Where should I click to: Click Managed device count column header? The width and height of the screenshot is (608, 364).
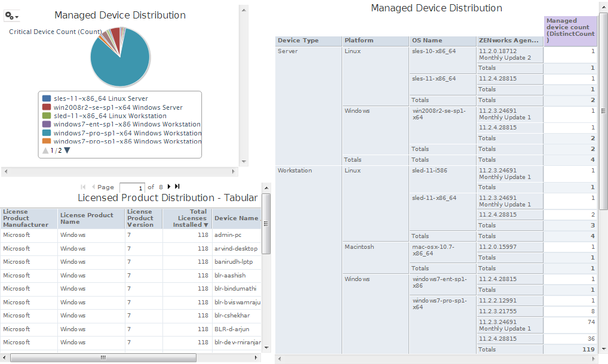click(x=570, y=30)
